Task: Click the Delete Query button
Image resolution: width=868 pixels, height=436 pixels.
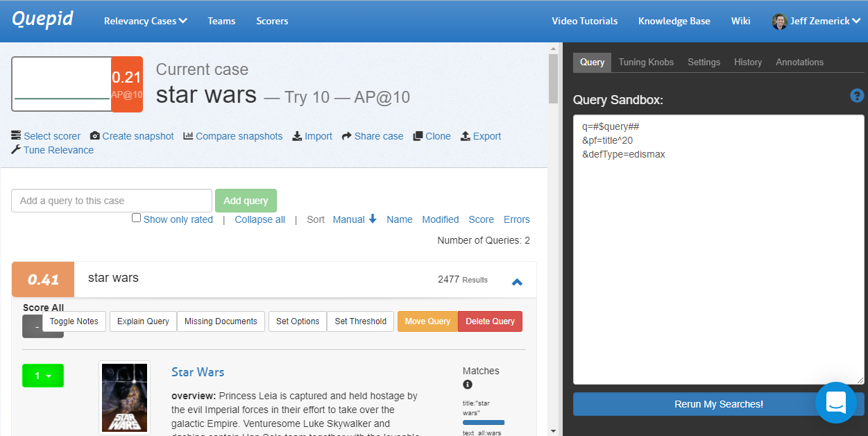Action: click(x=490, y=321)
